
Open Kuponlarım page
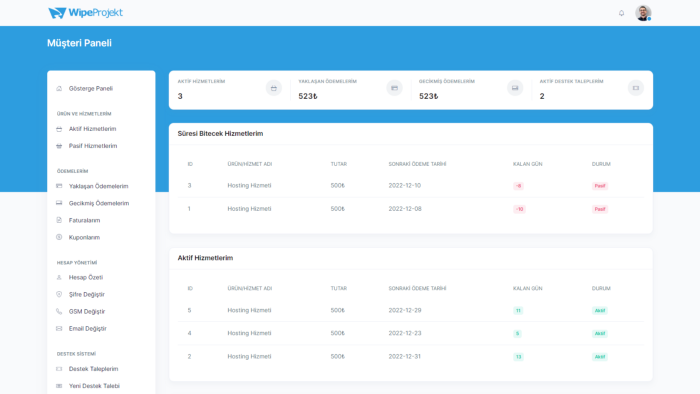pyautogui.click(x=84, y=237)
